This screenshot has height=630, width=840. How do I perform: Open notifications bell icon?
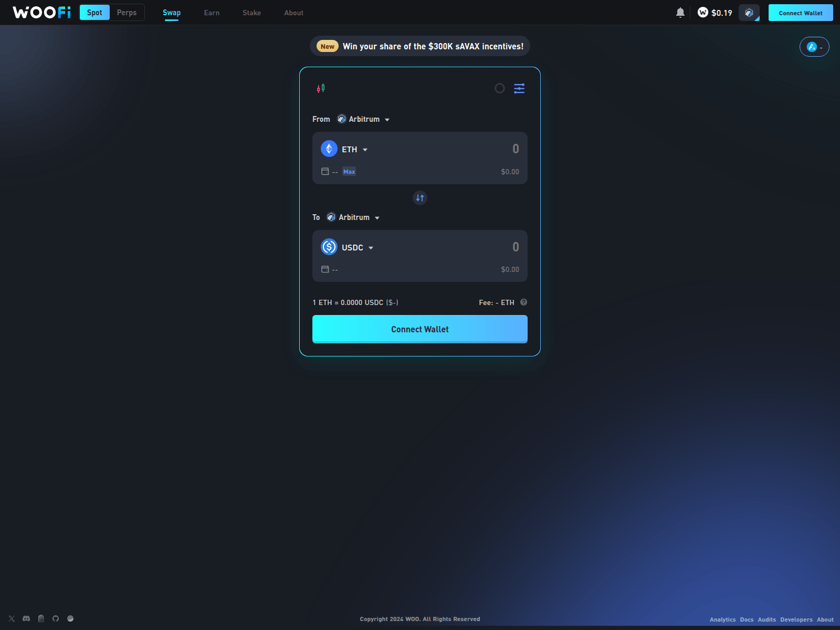[680, 13]
